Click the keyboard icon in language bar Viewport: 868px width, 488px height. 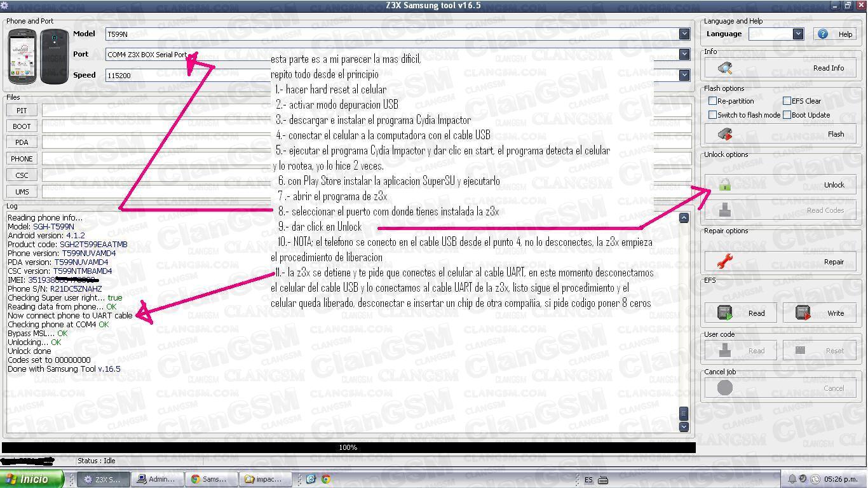[603, 480]
